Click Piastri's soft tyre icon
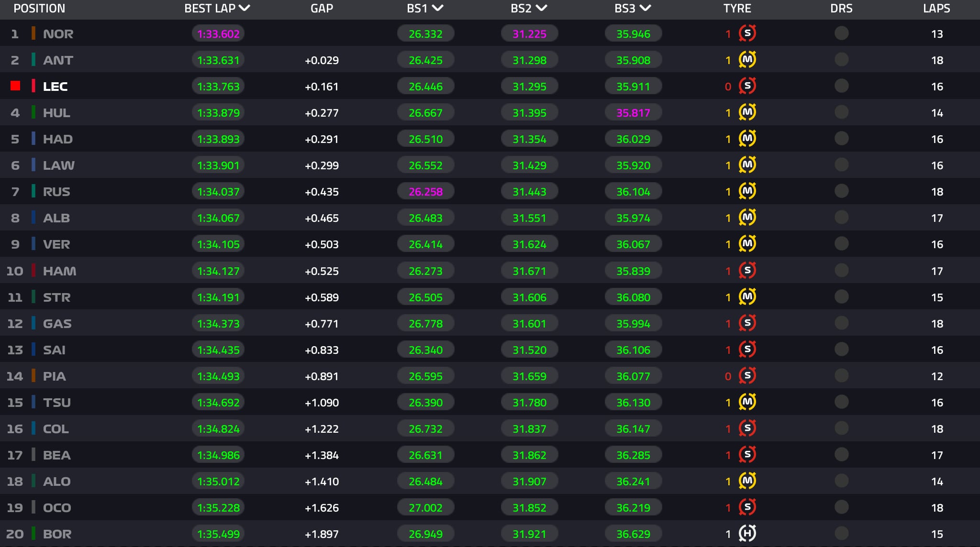The width and height of the screenshot is (980, 547). point(747,376)
